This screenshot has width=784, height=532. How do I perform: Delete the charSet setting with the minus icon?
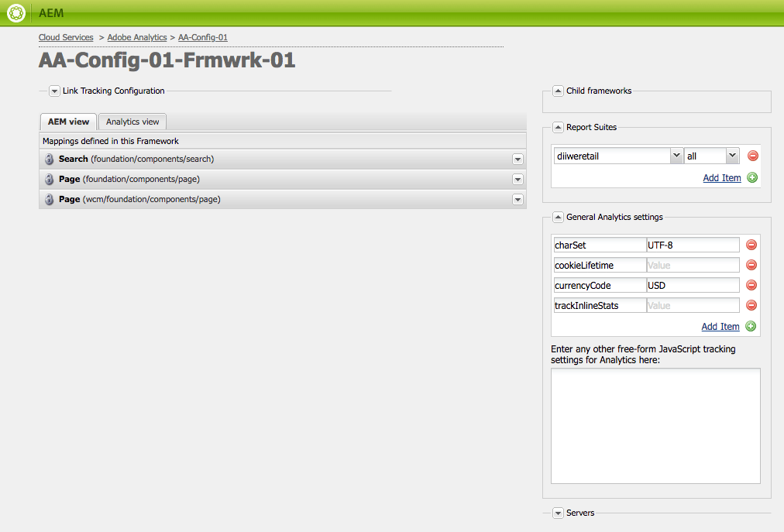point(751,244)
